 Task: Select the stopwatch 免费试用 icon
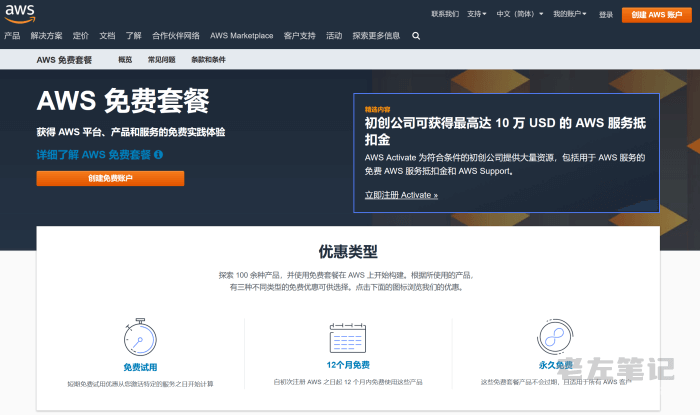point(140,337)
